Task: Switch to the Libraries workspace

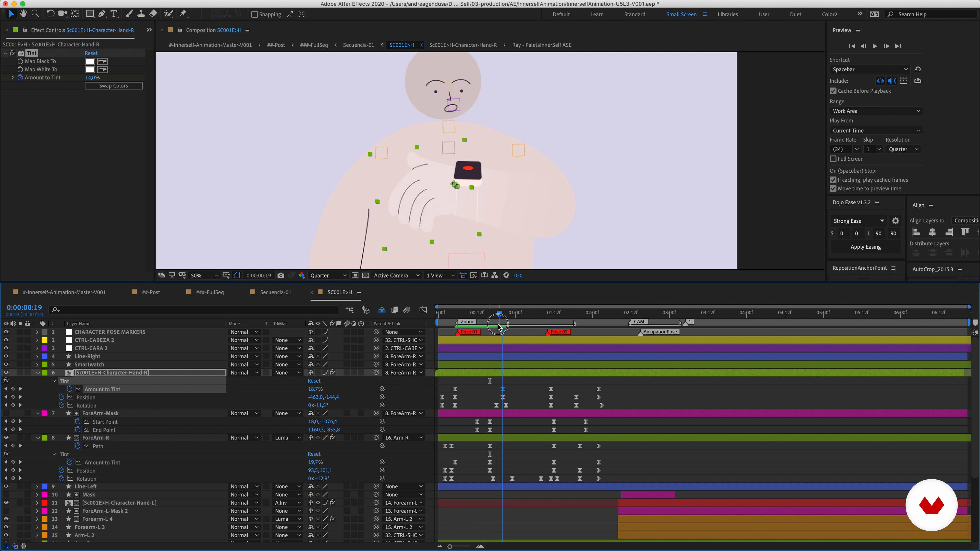Action: pyautogui.click(x=727, y=15)
